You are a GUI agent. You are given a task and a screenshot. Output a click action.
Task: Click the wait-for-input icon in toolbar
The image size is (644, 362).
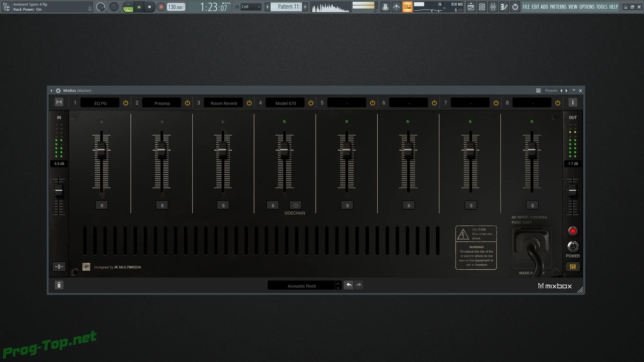tap(397, 7)
